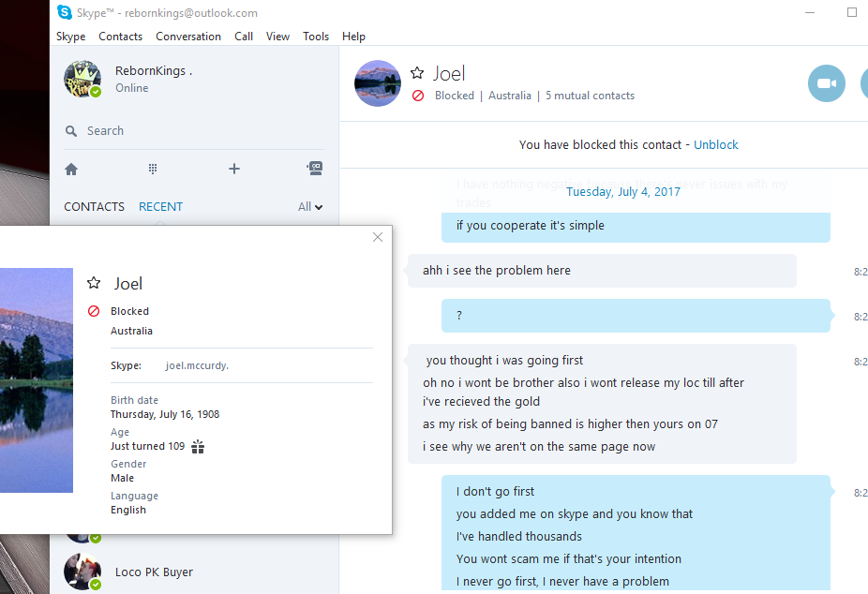This screenshot has height=594, width=868.
Task: Click the Unblock link
Action: [716, 145]
